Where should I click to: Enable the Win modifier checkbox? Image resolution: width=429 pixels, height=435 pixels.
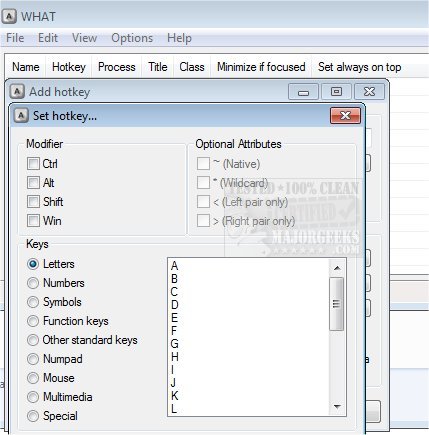(x=33, y=221)
